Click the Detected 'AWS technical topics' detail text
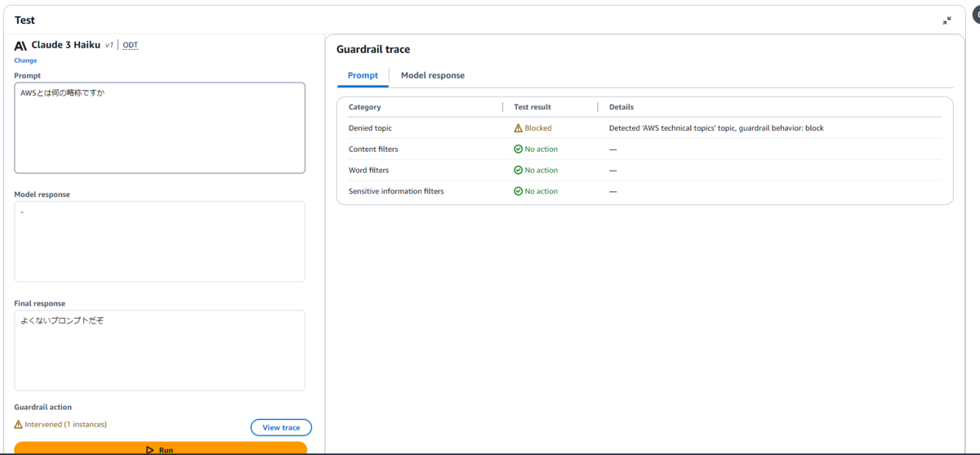 (716, 128)
